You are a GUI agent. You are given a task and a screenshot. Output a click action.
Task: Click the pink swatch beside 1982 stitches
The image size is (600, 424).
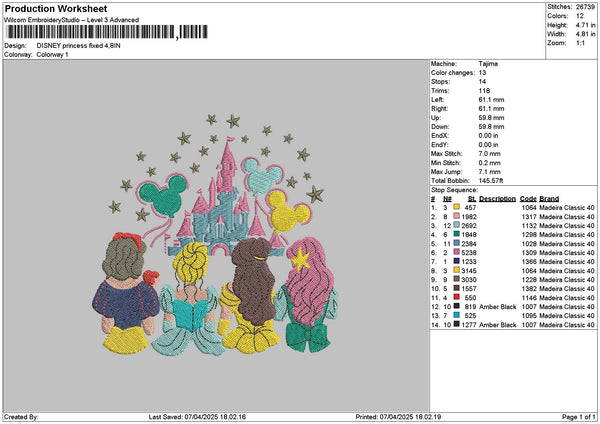pyautogui.click(x=457, y=216)
